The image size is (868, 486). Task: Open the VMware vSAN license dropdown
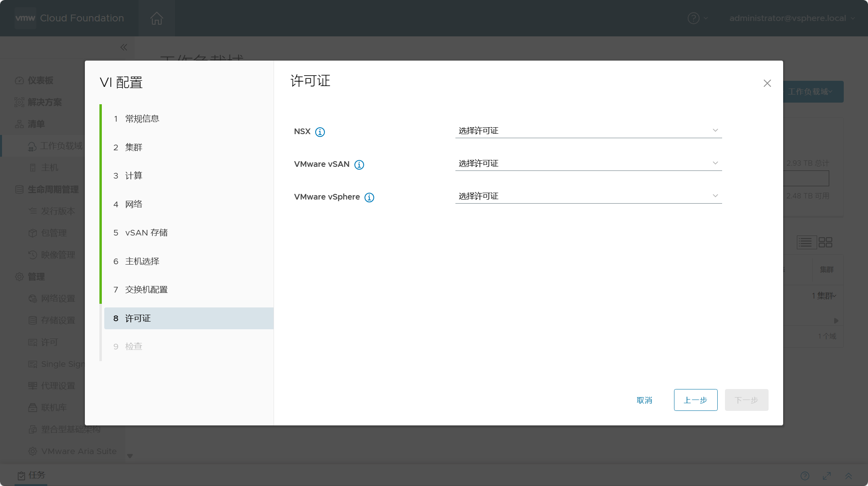tap(588, 163)
